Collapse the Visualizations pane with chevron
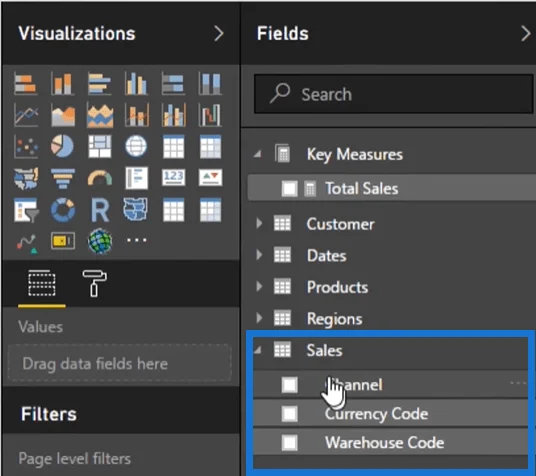 click(219, 34)
